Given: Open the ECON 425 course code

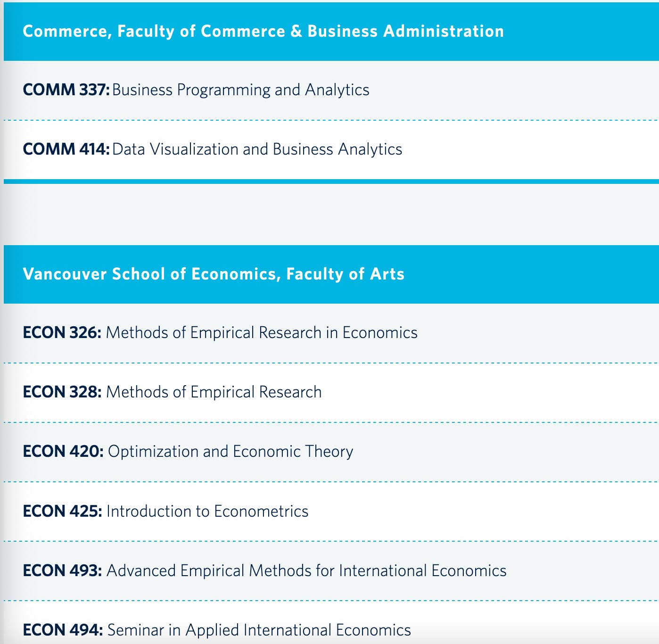Looking at the screenshot, I should pos(62,511).
